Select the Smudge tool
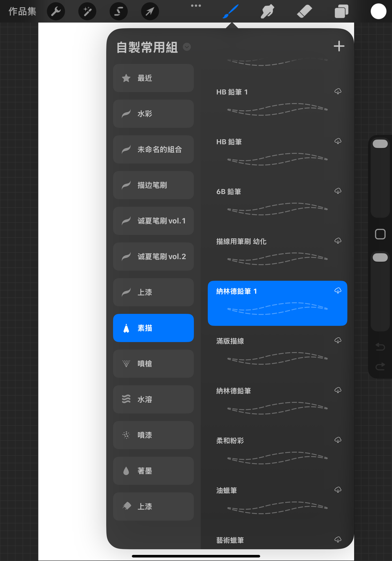 coord(267,12)
